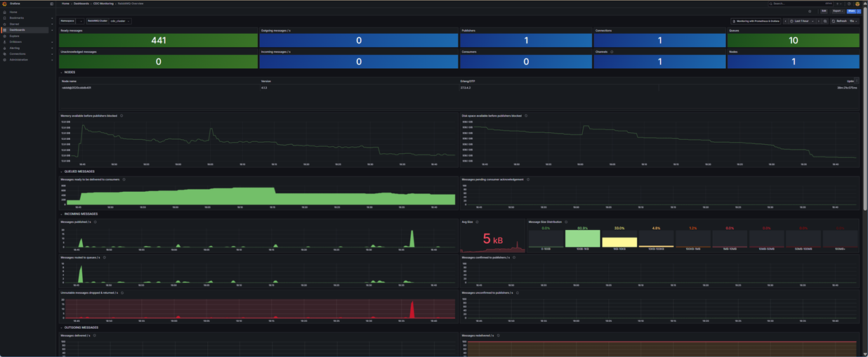Collapse the QUEUED MESSAGES row

61,171
